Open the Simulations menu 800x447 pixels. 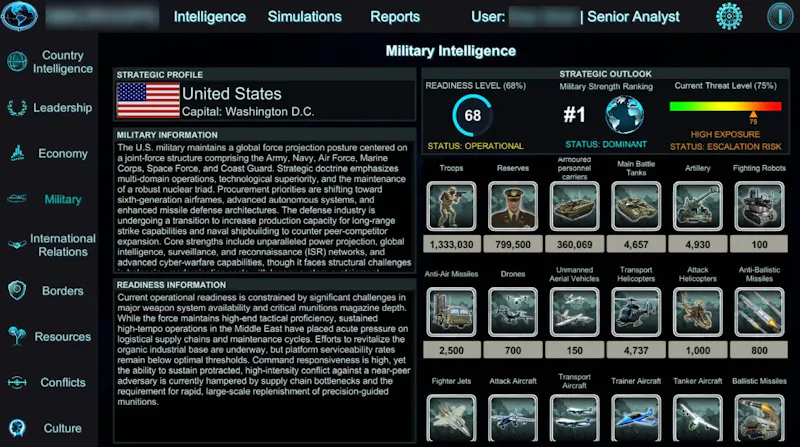point(305,17)
